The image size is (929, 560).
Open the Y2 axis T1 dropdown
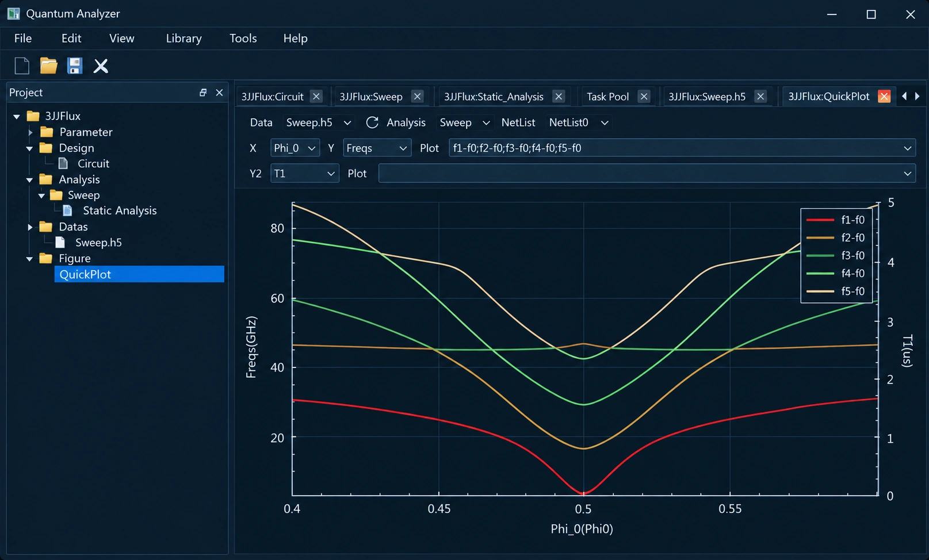coord(304,173)
